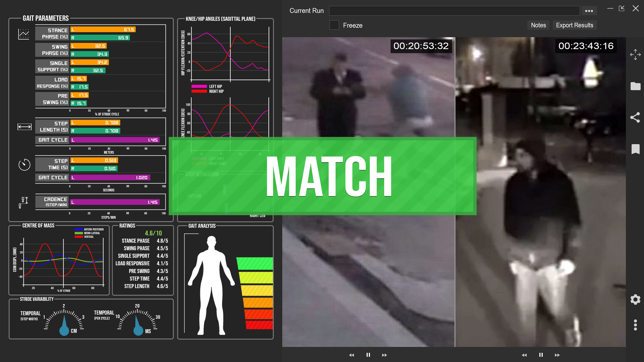644x362 pixels.
Task: Open the folder icon in right sidebar
Action: pos(635,86)
